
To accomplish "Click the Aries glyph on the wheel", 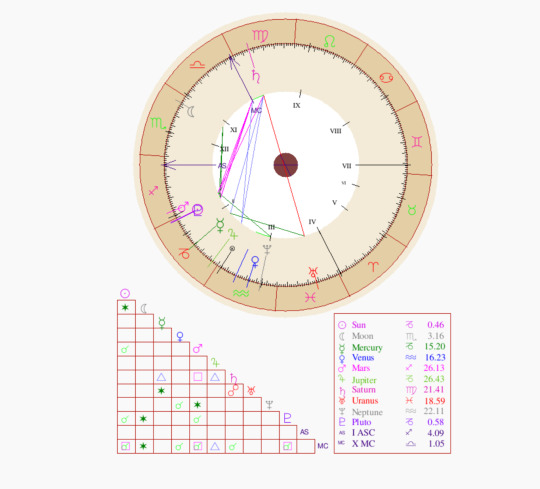I will click(x=374, y=266).
